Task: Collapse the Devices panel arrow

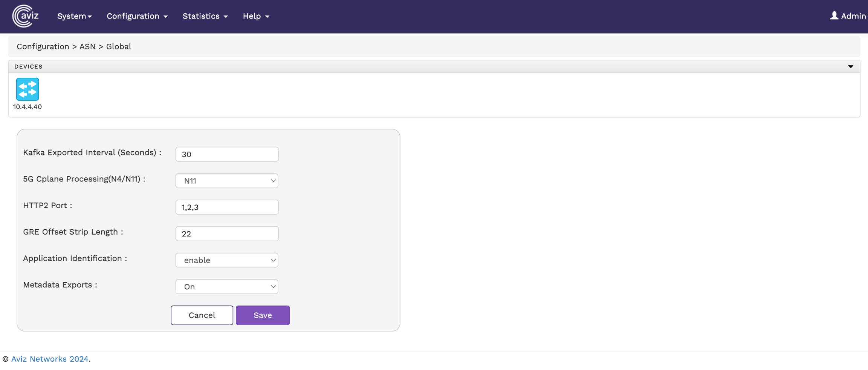Action: point(850,67)
